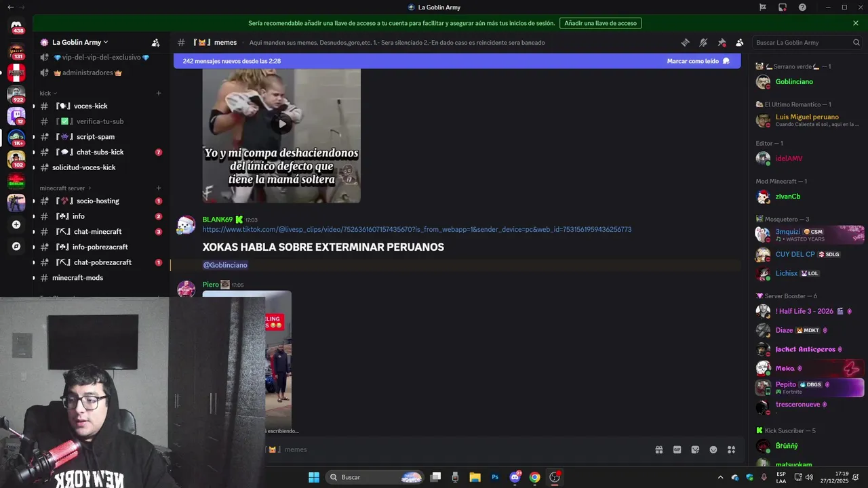Toggle notification settings bell icon

tap(703, 42)
